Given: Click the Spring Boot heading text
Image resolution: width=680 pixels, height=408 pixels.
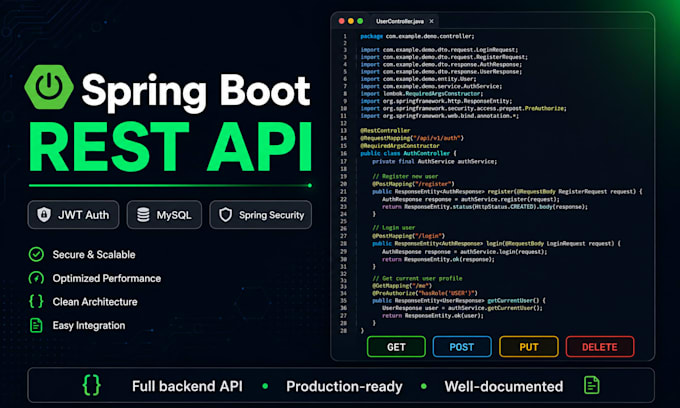Looking at the screenshot, I should pos(196,92).
